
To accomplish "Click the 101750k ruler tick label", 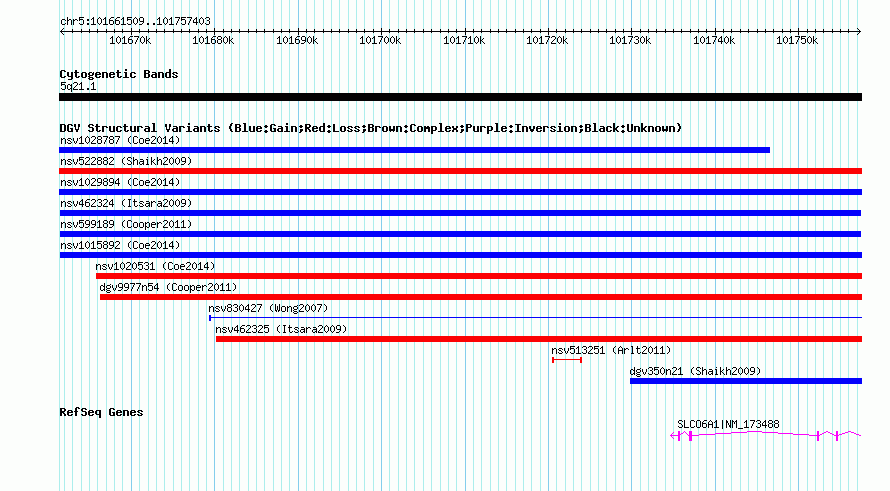I will tap(797, 40).
